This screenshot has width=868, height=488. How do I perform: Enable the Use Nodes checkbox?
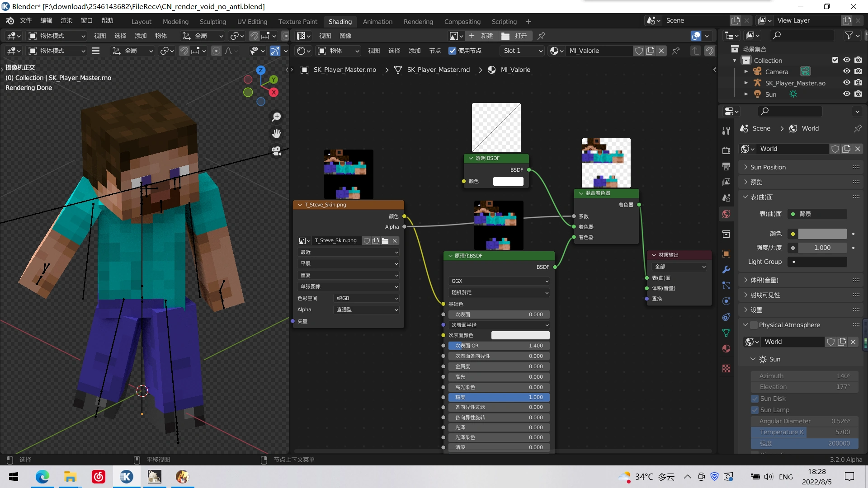pyautogui.click(x=452, y=51)
